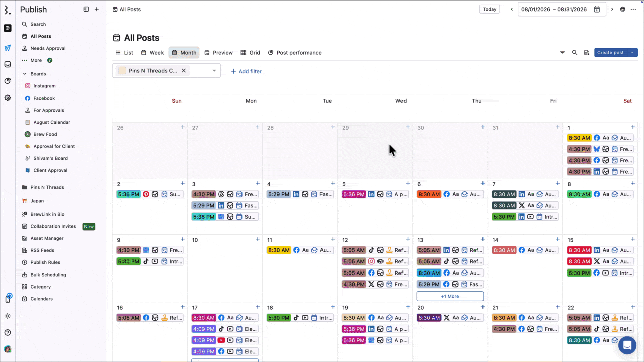Expand the +1 More posts on August 13
644x362 pixels.
coord(450,296)
